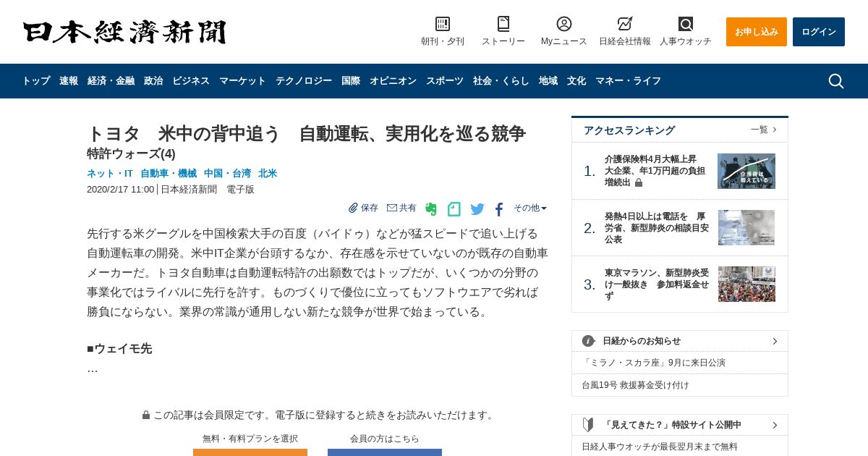Follow the 中国・台湾 topic link

click(227, 174)
